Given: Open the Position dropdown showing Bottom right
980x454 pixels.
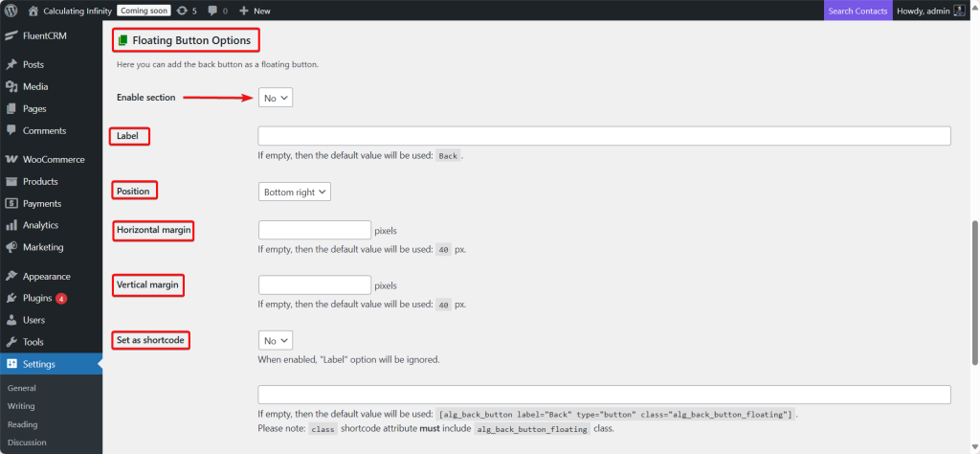Looking at the screenshot, I should (294, 192).
